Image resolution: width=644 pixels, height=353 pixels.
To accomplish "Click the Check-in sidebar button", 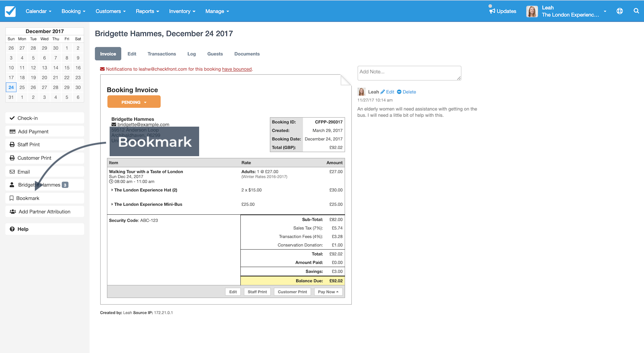I will tap(45, 118).
